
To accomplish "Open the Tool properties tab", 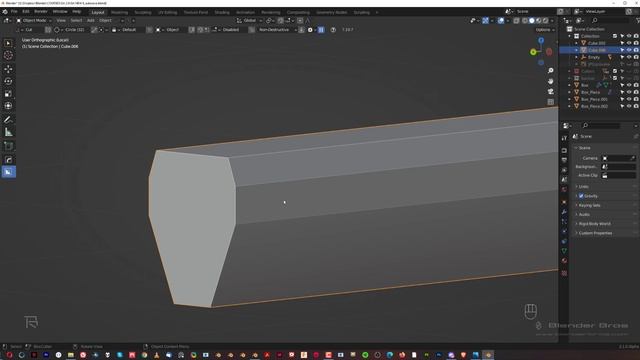I will [564, 138].
